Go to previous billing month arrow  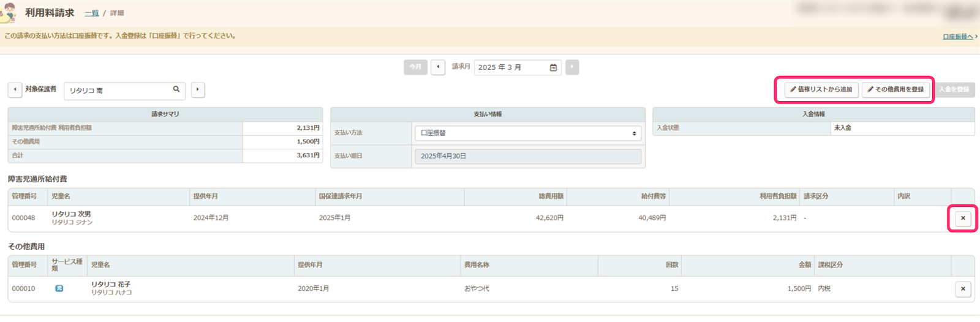(x=438, y=67)
